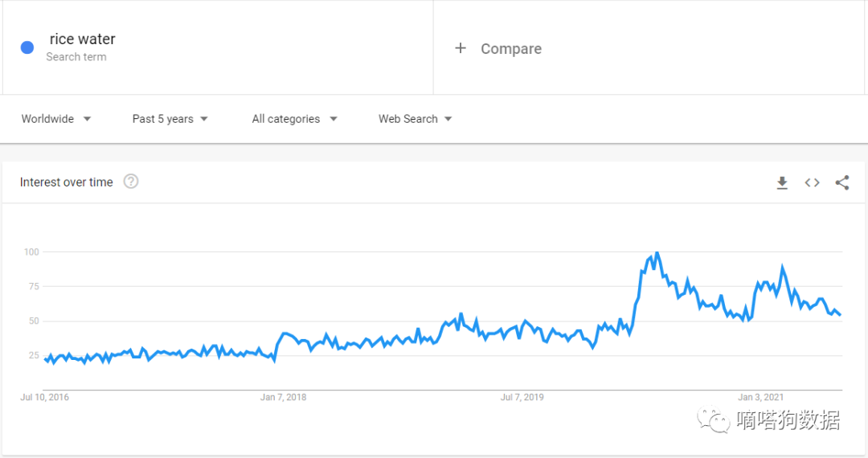This screenshot has width=868, height=458.
Task: Open the Web Search type dropdown
Action: (x=415, y=119)
